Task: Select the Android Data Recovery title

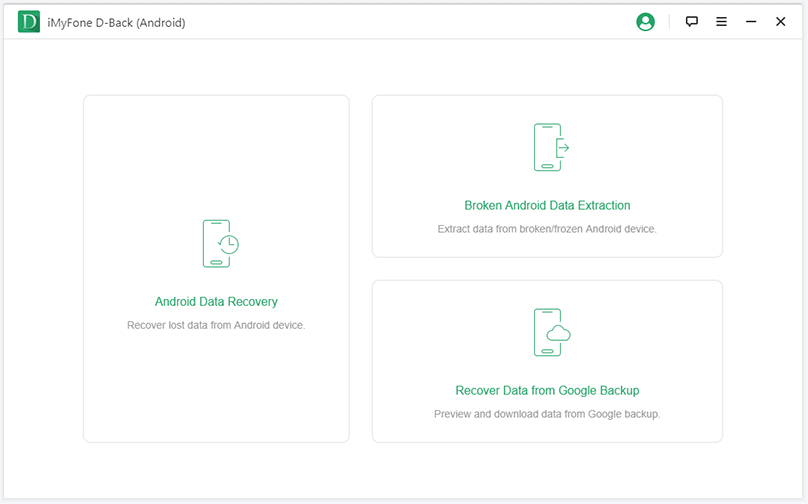Action: click(x=216, y=302)
